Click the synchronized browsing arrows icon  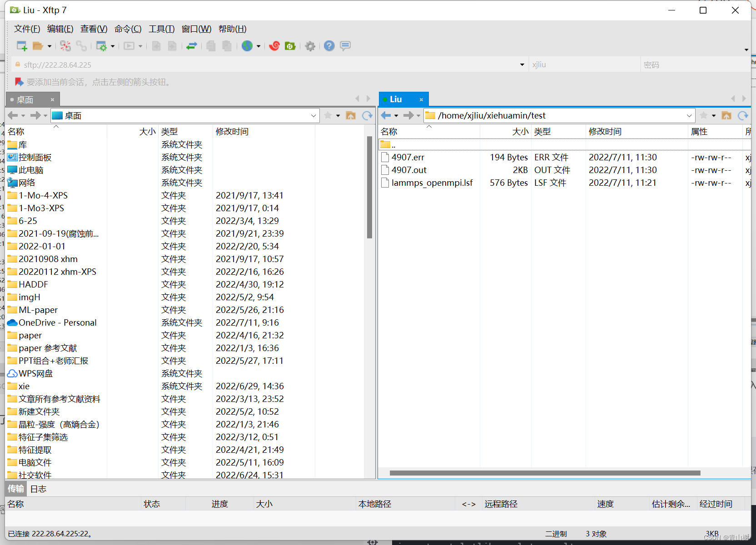coord(192,46)
